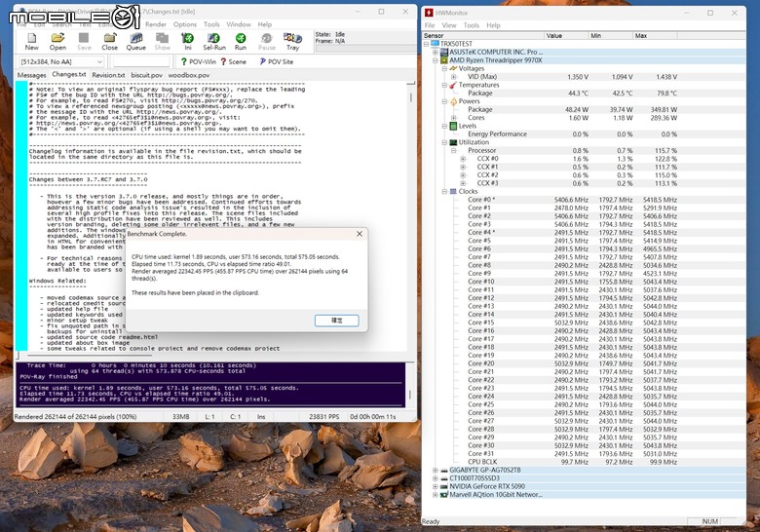The width and height of the screenshot is (760, 532).
Task: Collapse the Utilization section
Action: [x=444, y=142]
